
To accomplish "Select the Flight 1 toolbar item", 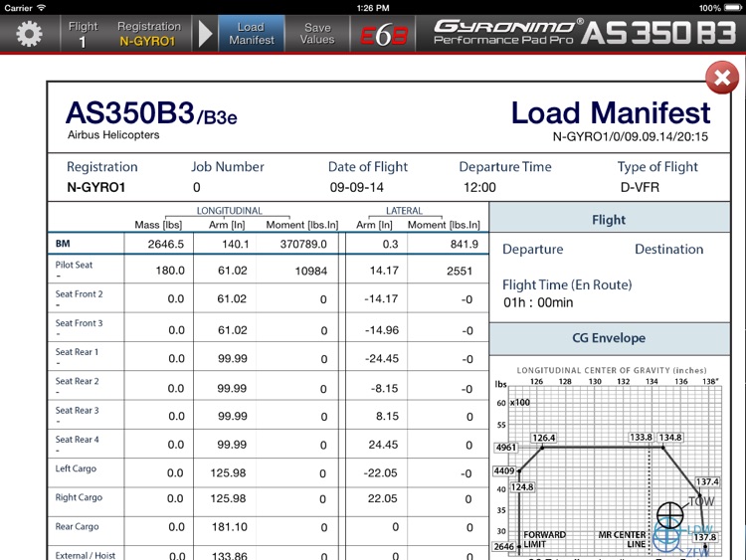I will 83,34.
